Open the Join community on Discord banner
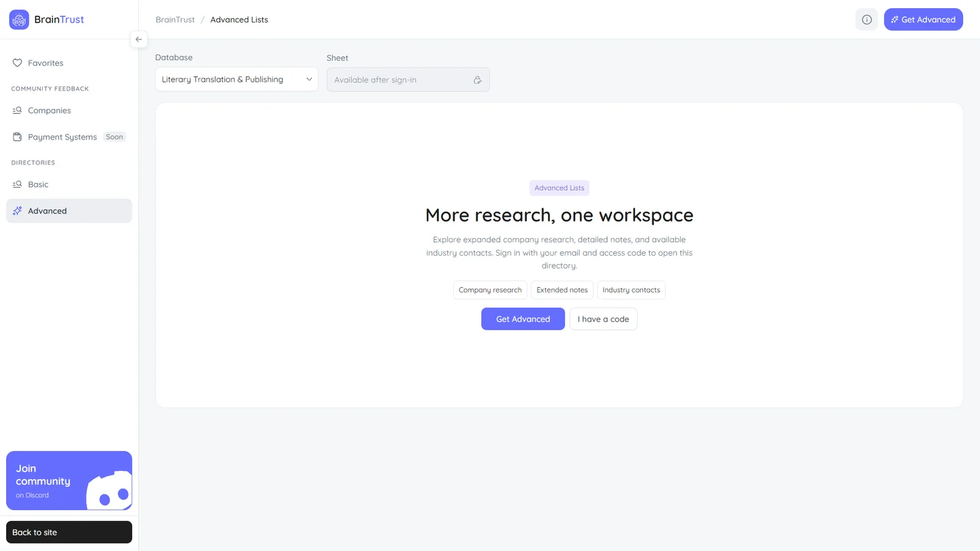This screenshot has width=980, height=551. tap(69, 480)
